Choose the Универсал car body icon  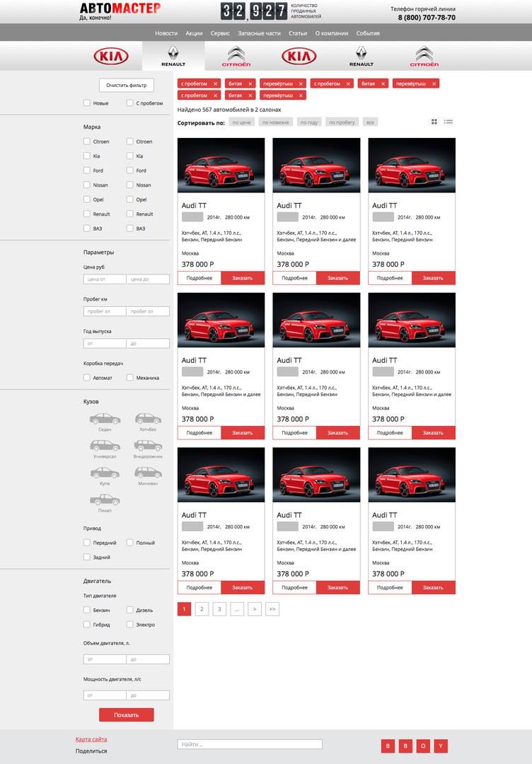(105, 446)
